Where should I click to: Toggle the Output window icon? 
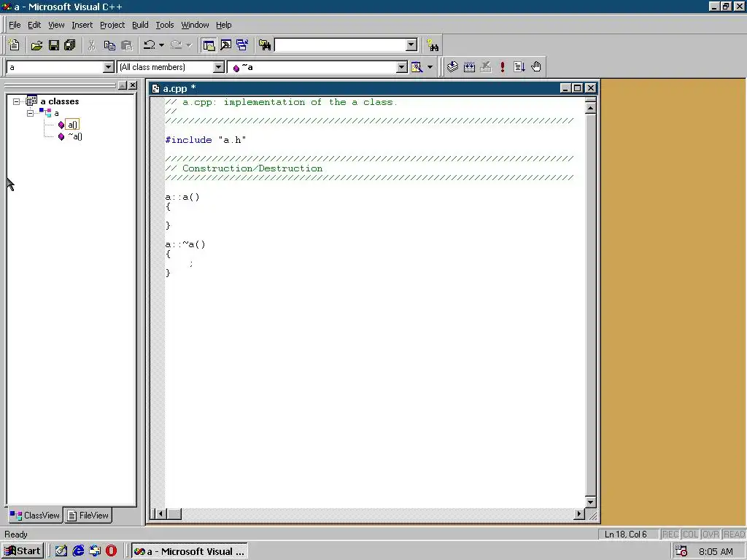click(x=226, y=45)
